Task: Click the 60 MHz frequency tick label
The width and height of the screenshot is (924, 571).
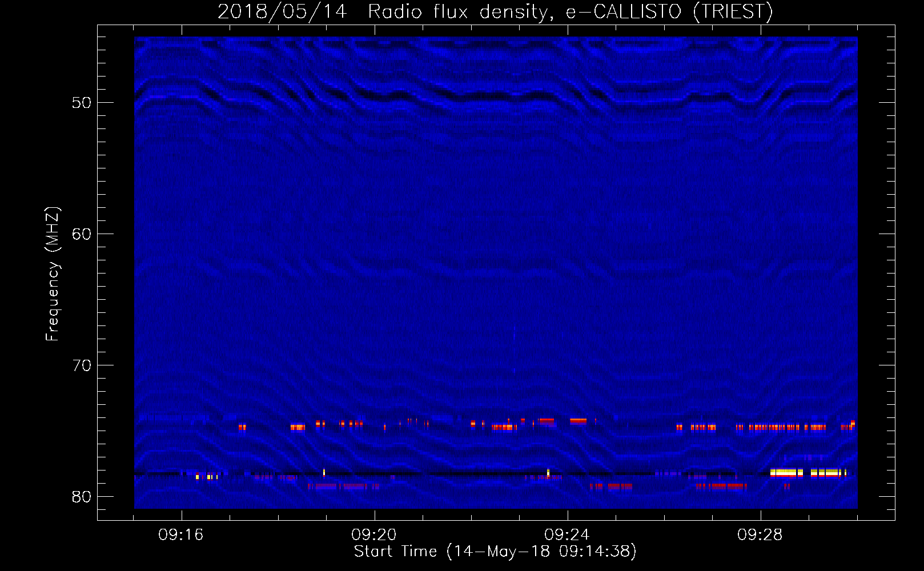Action: [81, 234]
